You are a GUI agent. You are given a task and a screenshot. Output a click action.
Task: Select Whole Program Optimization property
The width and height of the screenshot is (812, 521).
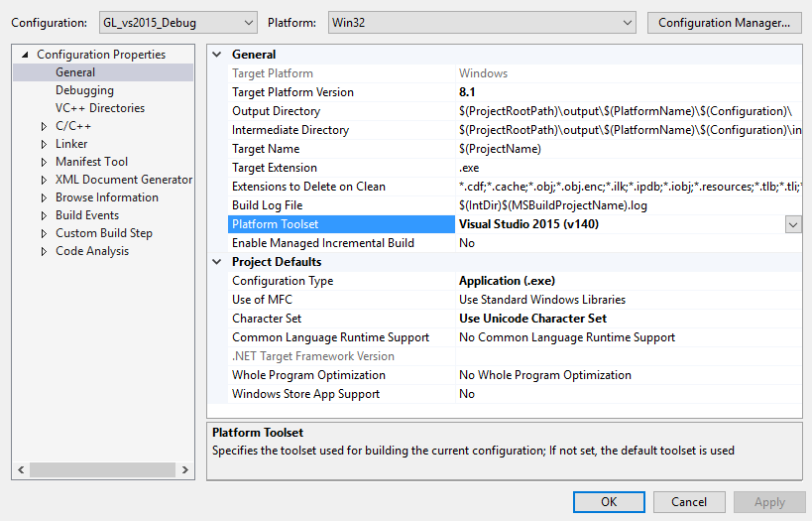[x=308, y=375]
